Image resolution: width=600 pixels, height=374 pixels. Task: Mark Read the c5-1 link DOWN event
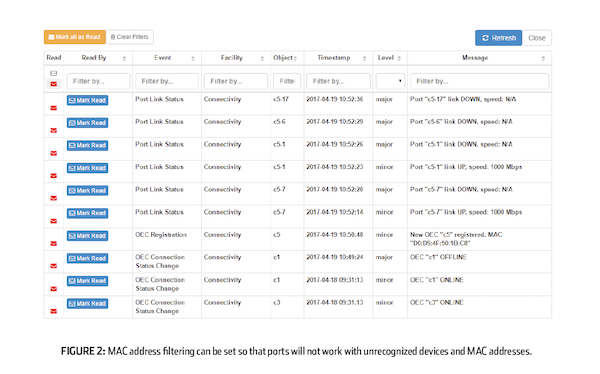87,145
